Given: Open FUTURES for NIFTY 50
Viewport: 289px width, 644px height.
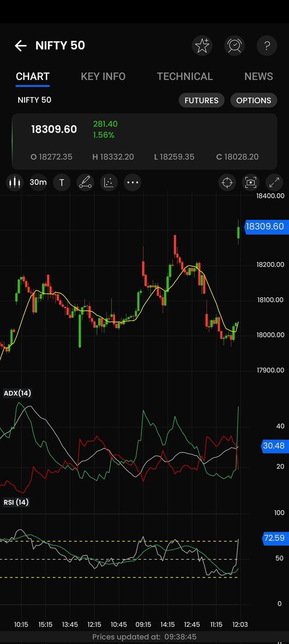Looking at the screenshot, I should click(x=201, y=100).
